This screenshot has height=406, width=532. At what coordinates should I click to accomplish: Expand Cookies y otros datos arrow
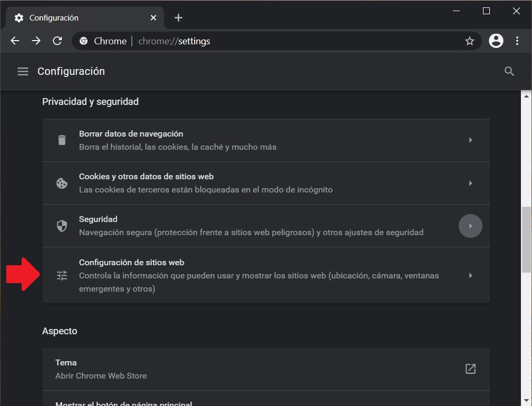tap(470, 183)
